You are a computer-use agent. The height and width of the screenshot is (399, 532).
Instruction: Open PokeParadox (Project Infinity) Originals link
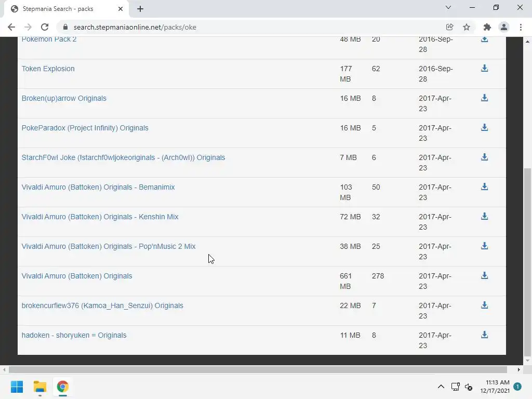85,128
